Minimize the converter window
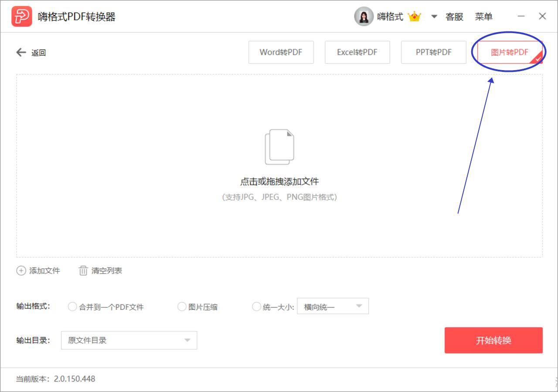The height and width of the screenshot is (392, 558). 521,17
